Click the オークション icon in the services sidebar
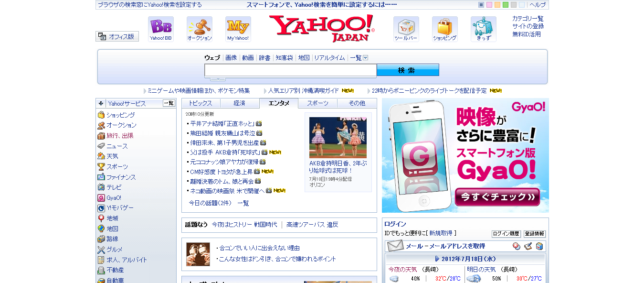This screenshot has height=283, width=644. [x=101, y=125]
